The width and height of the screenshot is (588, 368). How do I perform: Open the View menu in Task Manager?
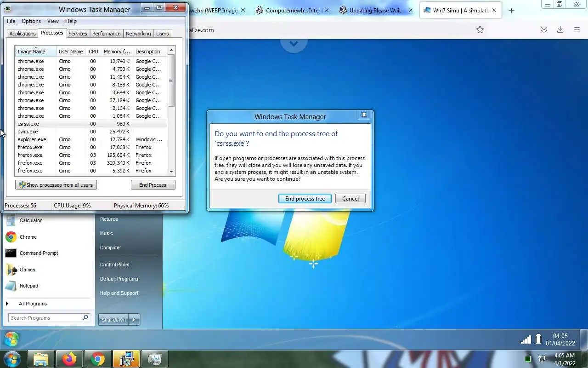tap(53, 21)
